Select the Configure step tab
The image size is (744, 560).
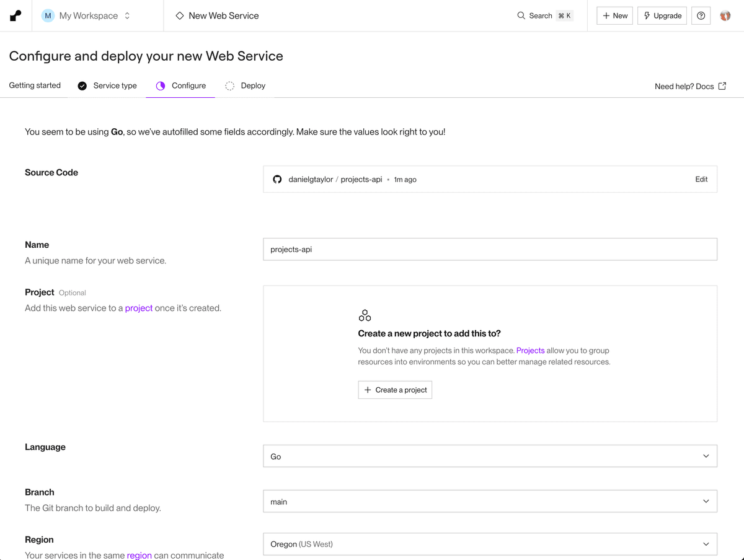pos(180,85)
